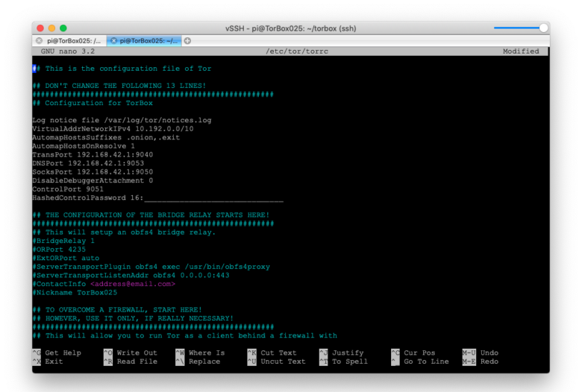This screenshot has height=392, width=582.
Task: Click the ^C Cur Pos shortcut
Action: [x=414, y=353]
